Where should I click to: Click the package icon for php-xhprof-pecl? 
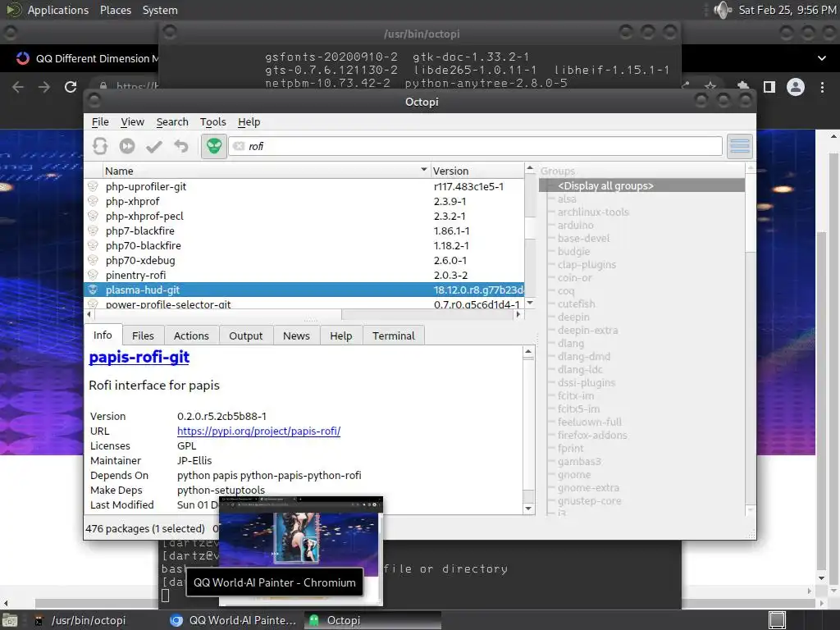click(x=94, y=216)
